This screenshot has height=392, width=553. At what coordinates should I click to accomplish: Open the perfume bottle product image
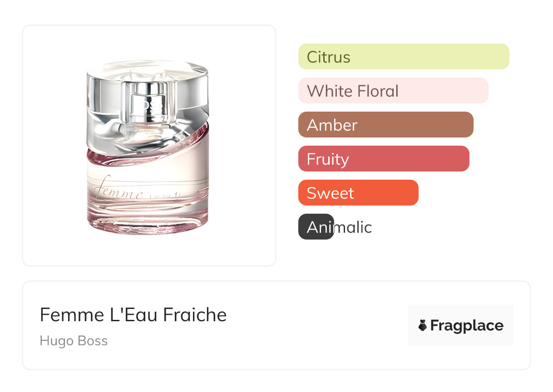149,145
